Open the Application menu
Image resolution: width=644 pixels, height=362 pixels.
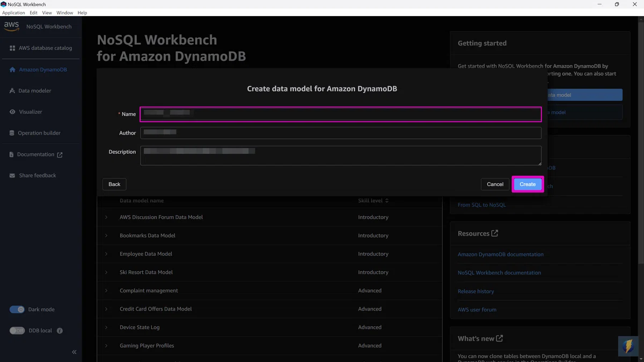(14, 12)
